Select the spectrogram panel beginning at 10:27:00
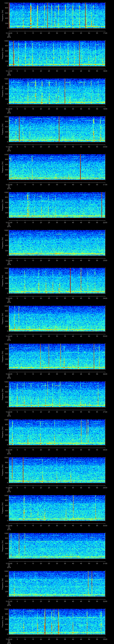Image resolution: width=114 pixels, height=644 pixels. click(x=57, y=432)
